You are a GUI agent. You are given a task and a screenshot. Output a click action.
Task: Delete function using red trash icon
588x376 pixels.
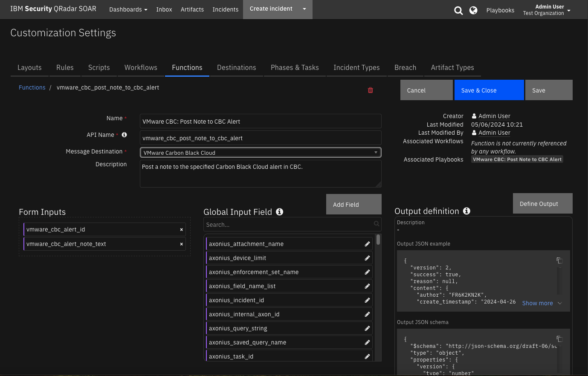pyautogui.click(x=370, y=90)
